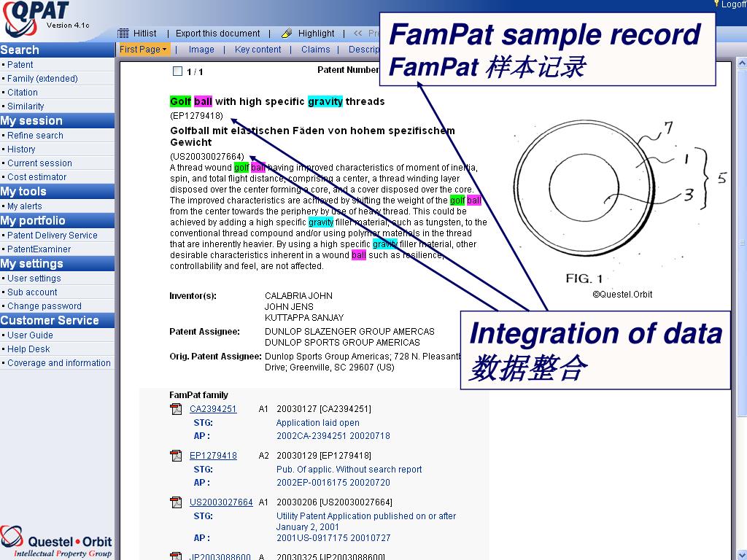Click the My portfolio section header
This screenshot has height=560, width=747.
click(57, 220)
